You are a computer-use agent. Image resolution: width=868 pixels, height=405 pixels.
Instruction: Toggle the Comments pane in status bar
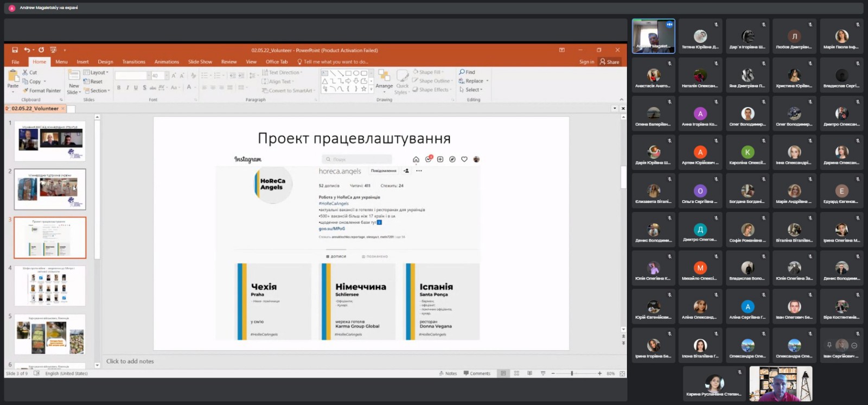coord(477,374)
